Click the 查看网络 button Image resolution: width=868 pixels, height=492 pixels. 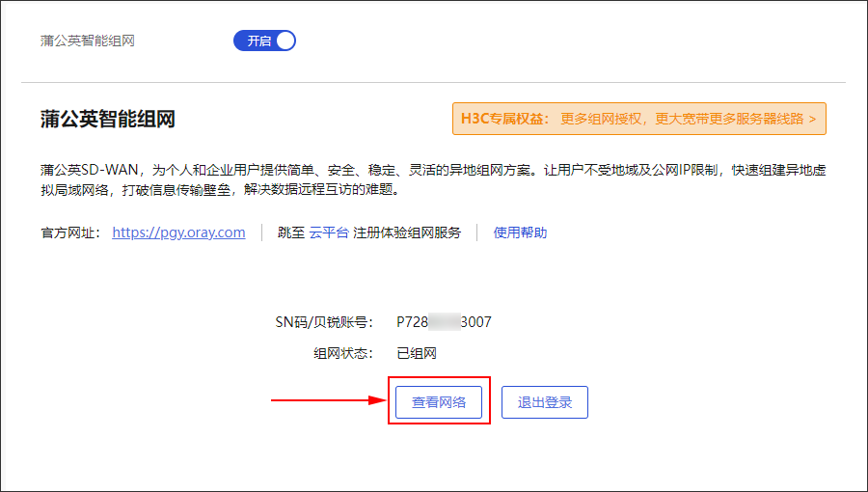point(439,402)
